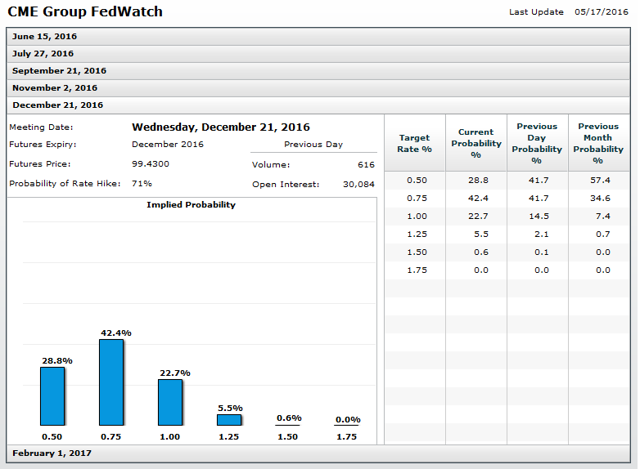The height and width of the screenshot is (469, 640).
Task: Click the Futures Price value 99.4300
Action: click(x=150, y=164)
